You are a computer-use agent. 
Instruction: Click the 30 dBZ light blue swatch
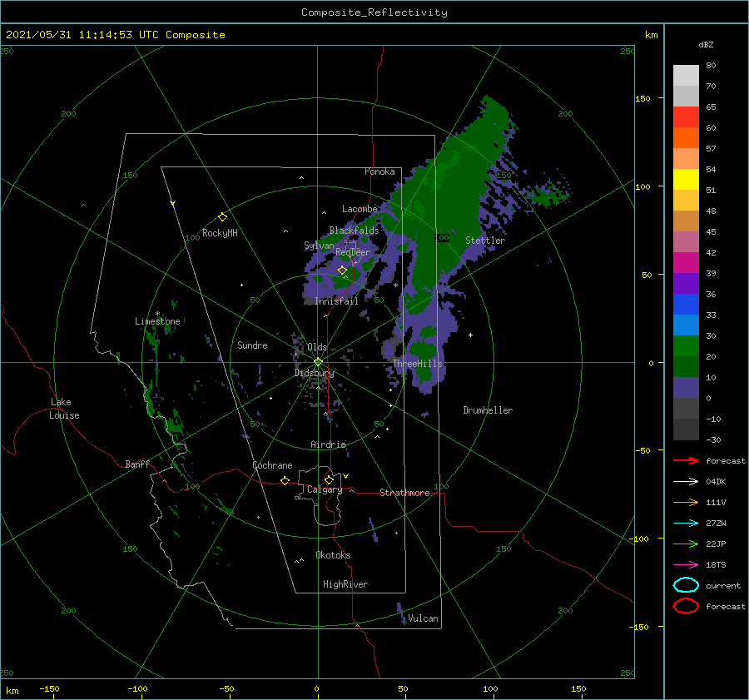tap(686, 325)
